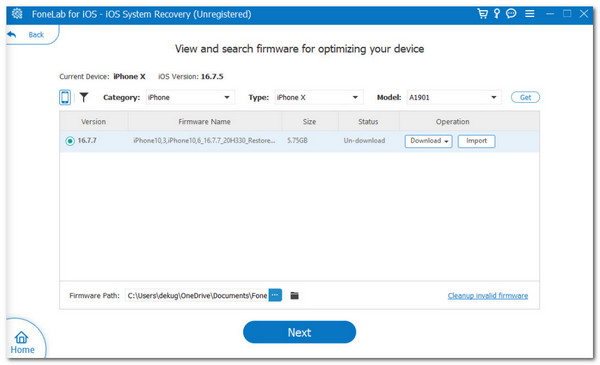Browse firmware path with three-dots button
This screenshot has height=365, width=600.
(x=275, y=295)
